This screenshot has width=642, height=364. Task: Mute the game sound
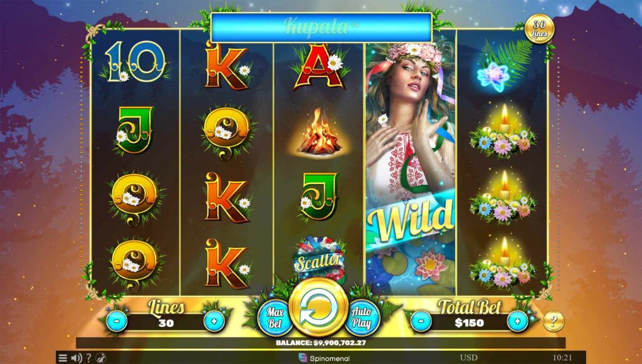point(76,358)
